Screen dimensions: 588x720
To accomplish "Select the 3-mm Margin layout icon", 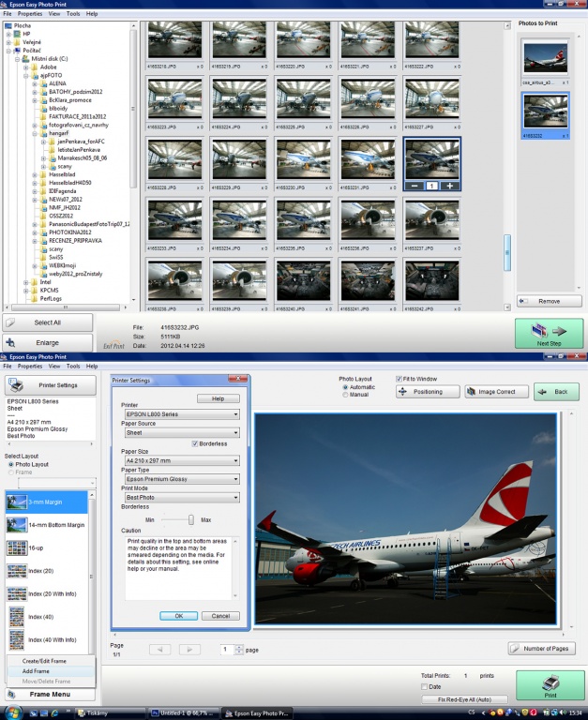I will [17, 502].
